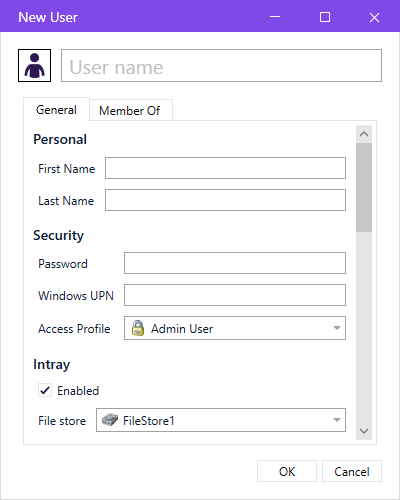Click the scrollbar up arrow
This screenshot has width=400, height=500.
364,134
